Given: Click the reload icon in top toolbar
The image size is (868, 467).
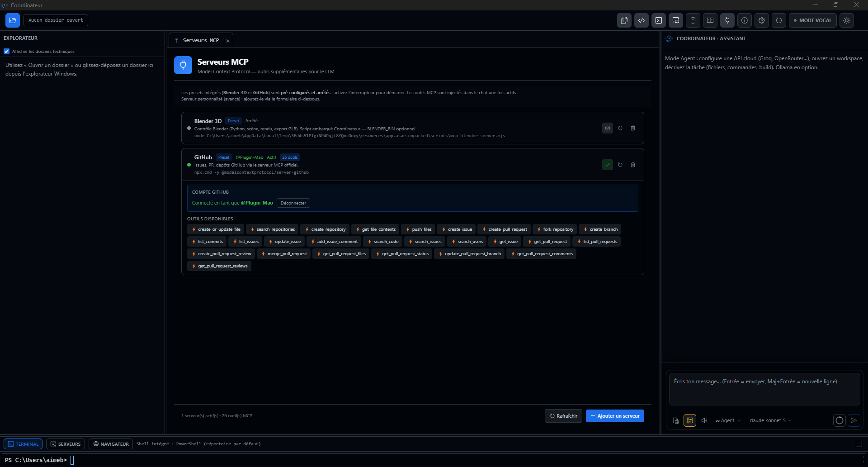Looking at the screenshot, I should click(x=779, y=20).
